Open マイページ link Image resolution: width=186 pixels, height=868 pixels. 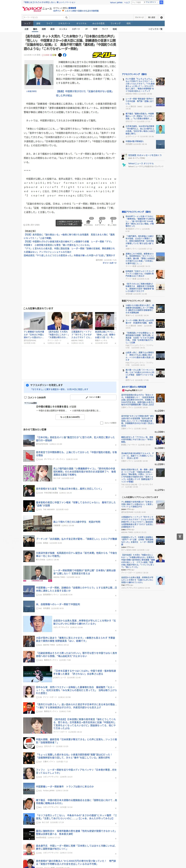[139, 17]
